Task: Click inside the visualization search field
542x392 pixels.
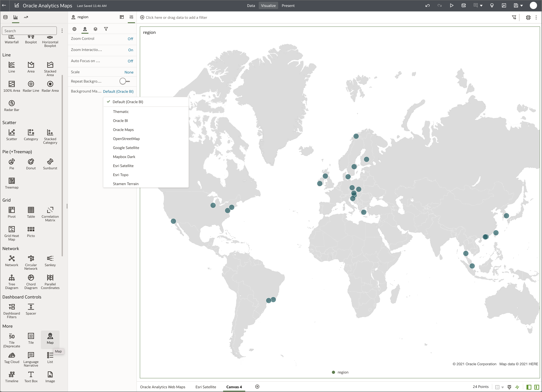Action: tap(29, 31)
